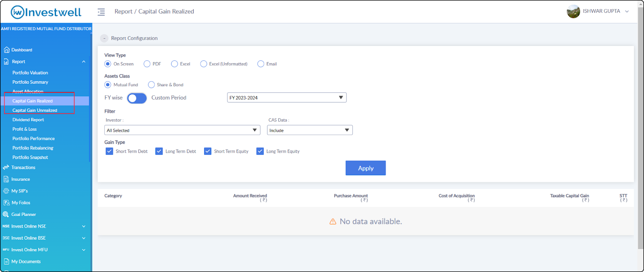Collapse the Report menu chevron
This screenshot has height=272, width=644.
click(84, 62)
